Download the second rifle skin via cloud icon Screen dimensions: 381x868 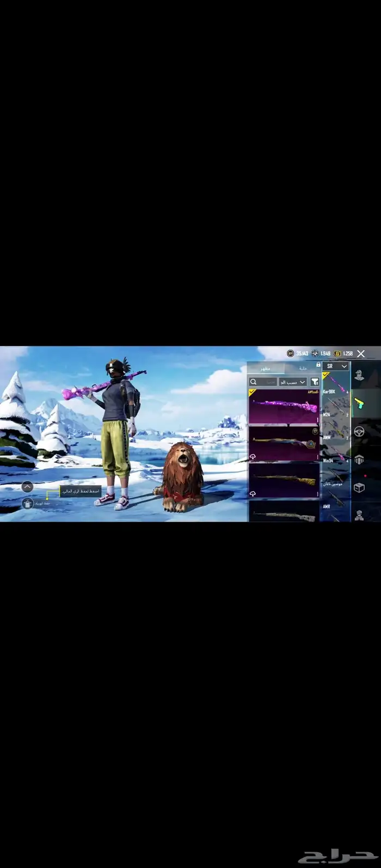[x=253, y=456]
